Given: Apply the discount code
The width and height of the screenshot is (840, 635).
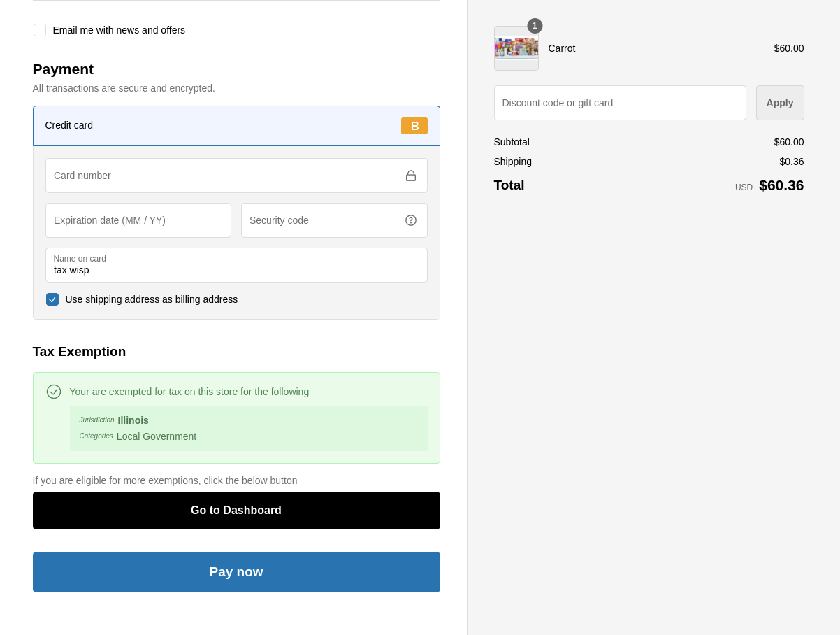Looking at the screenshot, I should (780, 103).
